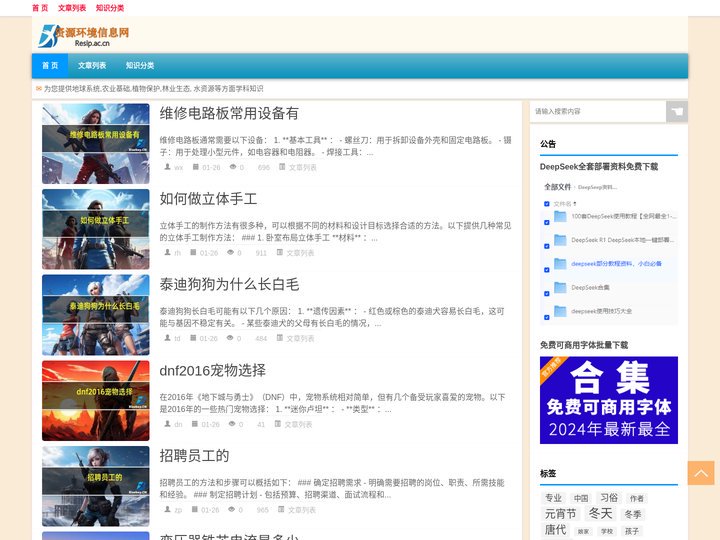Image resolution: width=720 pixels, height=540 pixels.
Task: Open folder deepseek部分教程资料、小白必备
Action: click(616, 264)
